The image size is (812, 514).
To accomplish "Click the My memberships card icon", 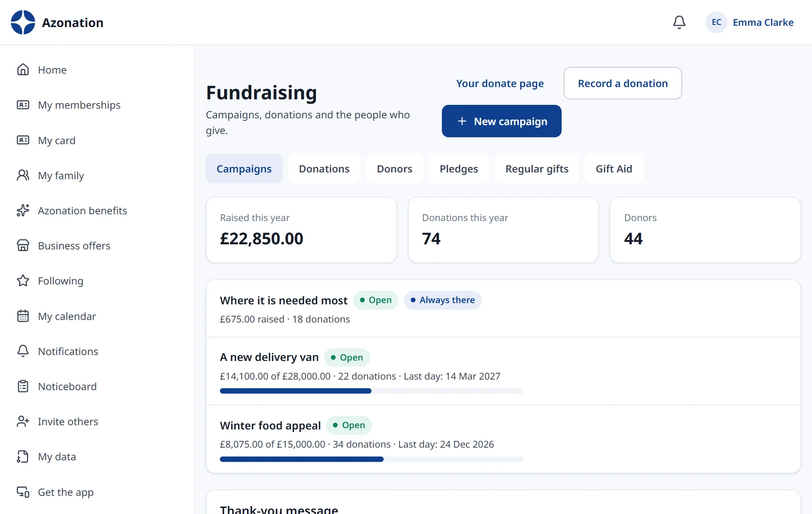I will pos(23,105).
